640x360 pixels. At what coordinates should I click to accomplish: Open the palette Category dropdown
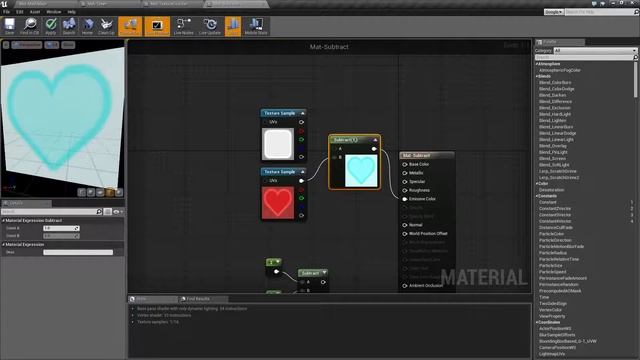(595, 51)
